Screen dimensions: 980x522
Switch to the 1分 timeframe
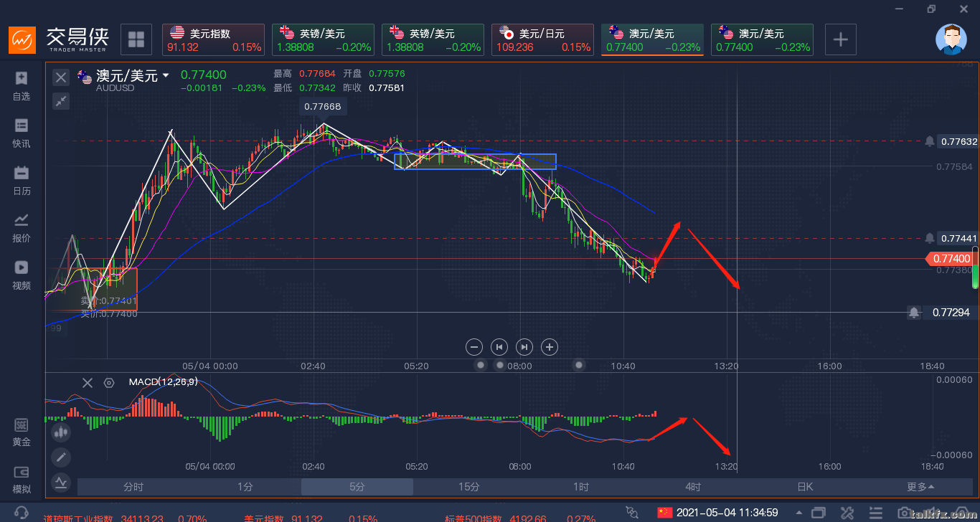245,487
